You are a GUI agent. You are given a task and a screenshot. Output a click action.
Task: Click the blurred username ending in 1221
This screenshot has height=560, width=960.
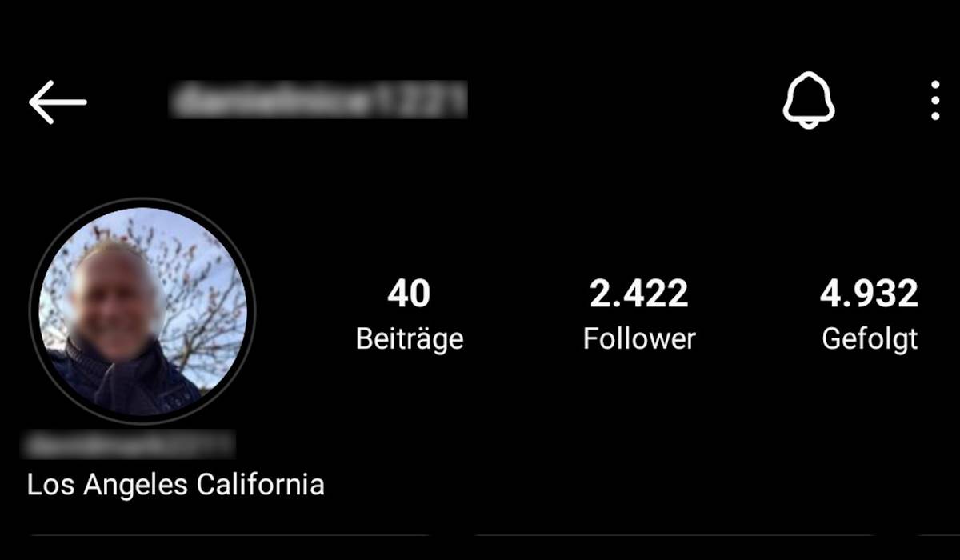(318, 100)
